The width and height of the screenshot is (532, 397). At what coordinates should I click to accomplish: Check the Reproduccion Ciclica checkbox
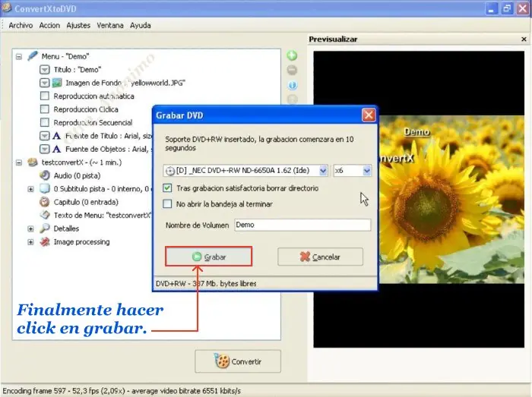coord(45,109)
